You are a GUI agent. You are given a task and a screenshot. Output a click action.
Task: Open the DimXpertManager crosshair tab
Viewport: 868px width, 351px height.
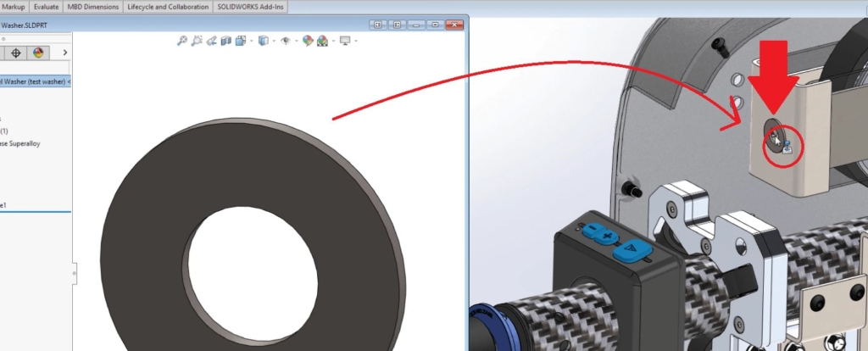[x=16, y=53]
